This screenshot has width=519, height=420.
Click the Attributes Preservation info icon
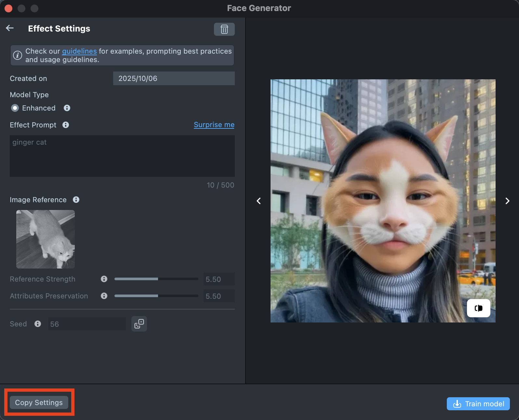coord(104,296)
